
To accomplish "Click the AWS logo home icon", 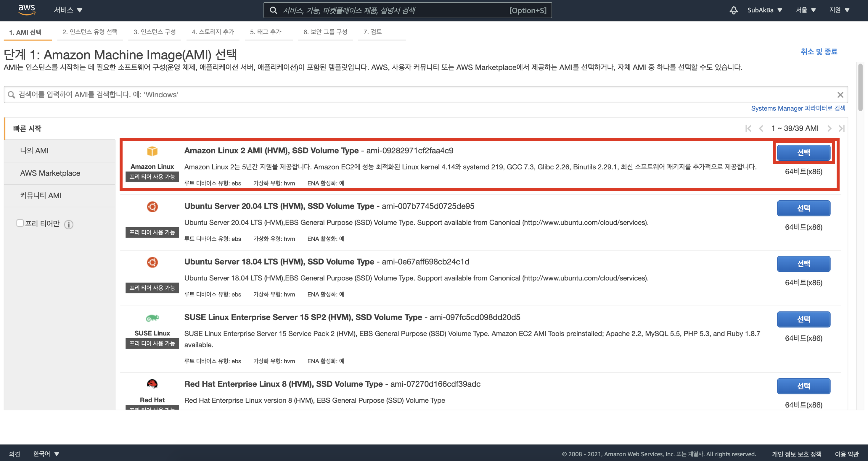I will [x=27, y=10].
